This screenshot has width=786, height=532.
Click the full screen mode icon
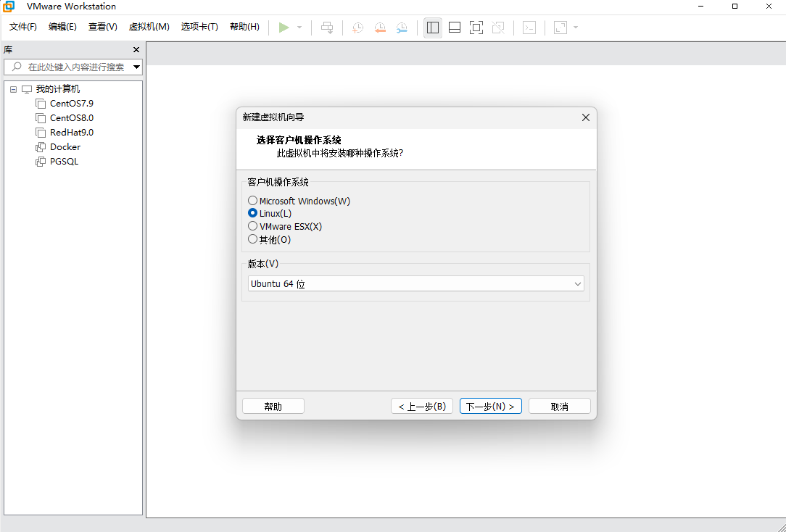[476, 28]
